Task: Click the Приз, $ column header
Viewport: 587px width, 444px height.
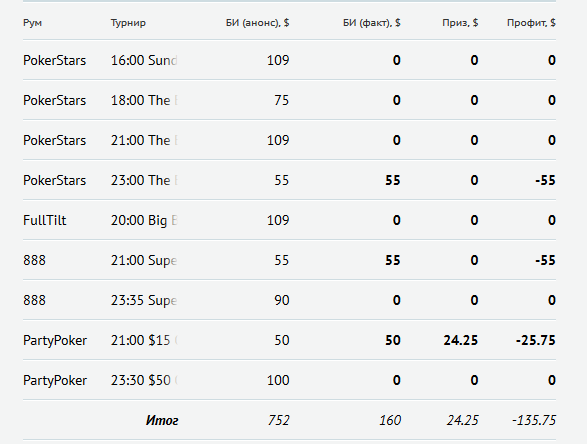Action: 460,23
